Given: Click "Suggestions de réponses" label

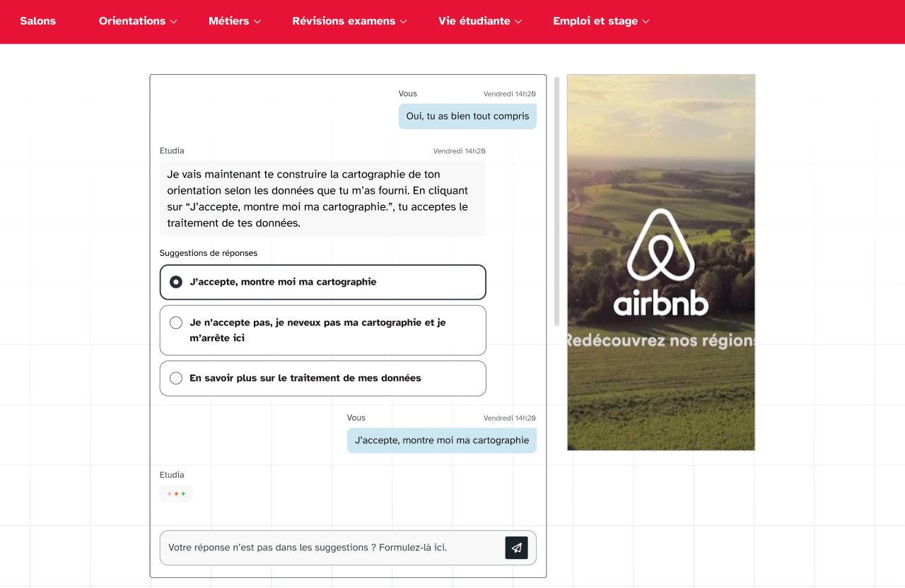Looking at the screenshot, I should click(x=209, y=253).
